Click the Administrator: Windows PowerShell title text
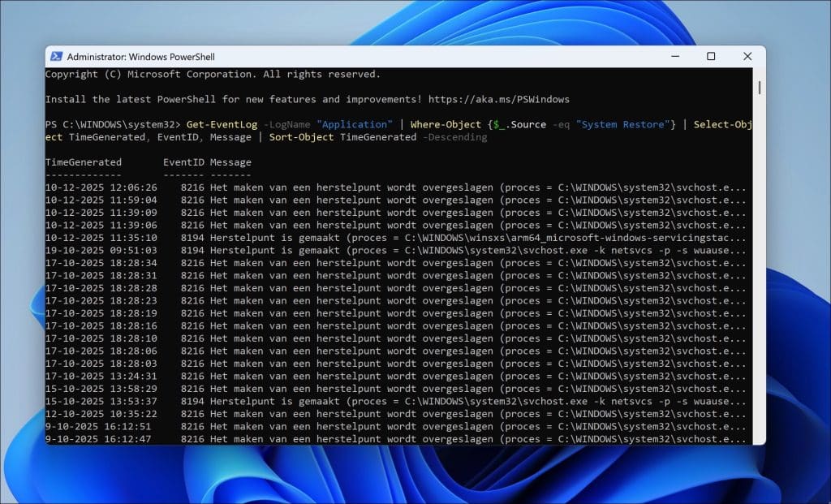 [x=141, y=57]
